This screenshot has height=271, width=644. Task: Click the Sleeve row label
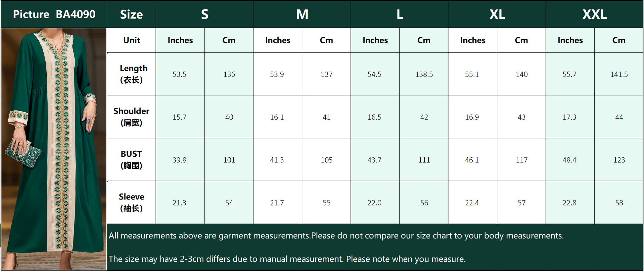(131, 202)
